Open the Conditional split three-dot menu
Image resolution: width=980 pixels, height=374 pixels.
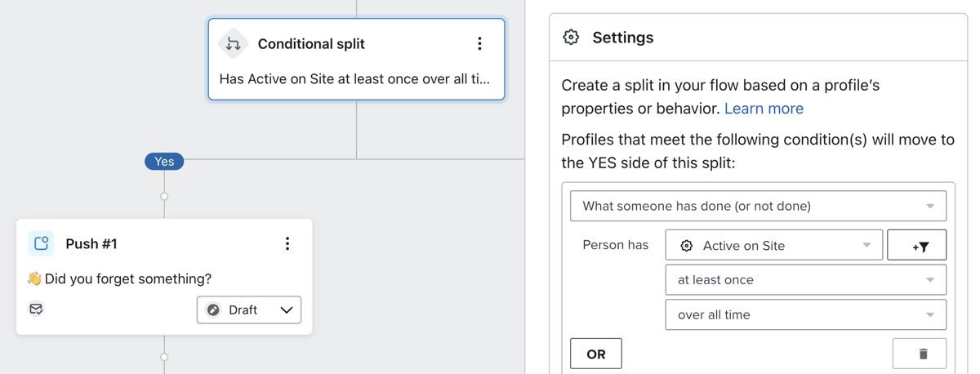[x=479, y=44]
